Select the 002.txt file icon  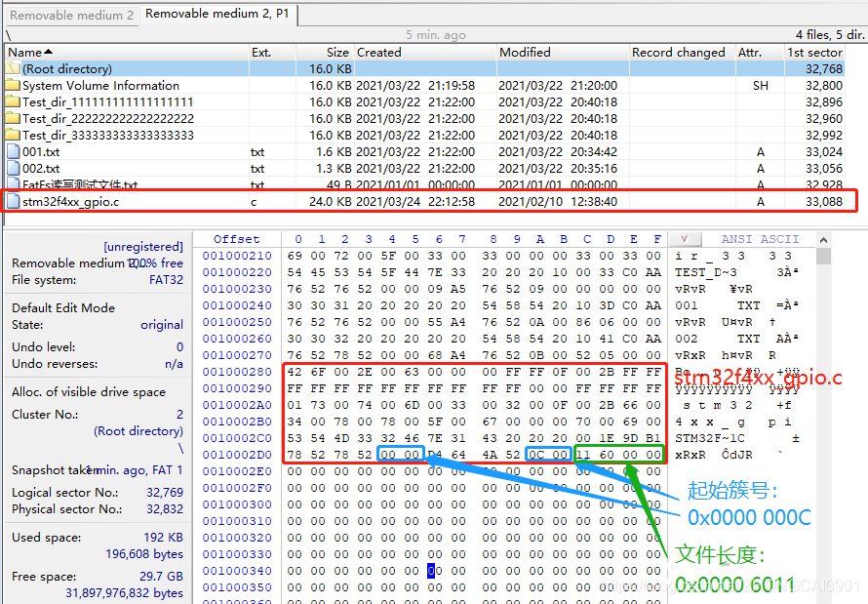pyautogui.click(x=14, y=168)
